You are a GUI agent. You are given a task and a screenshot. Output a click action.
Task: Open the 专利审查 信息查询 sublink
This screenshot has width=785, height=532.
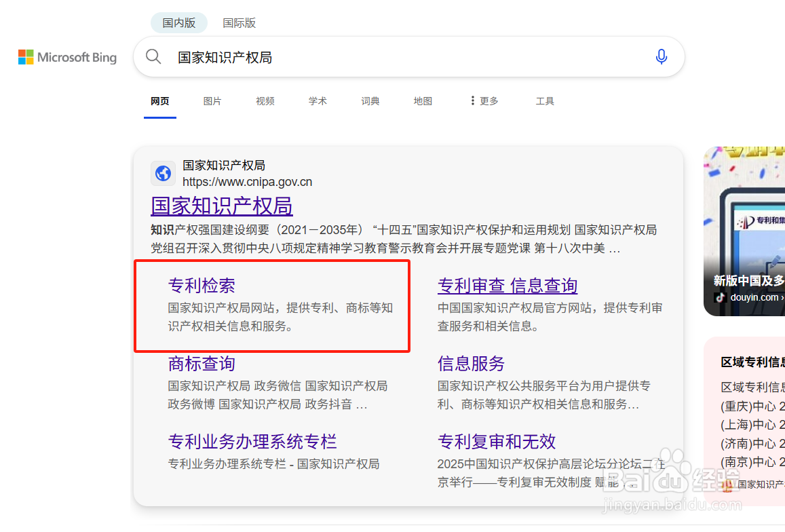[507, 286]
